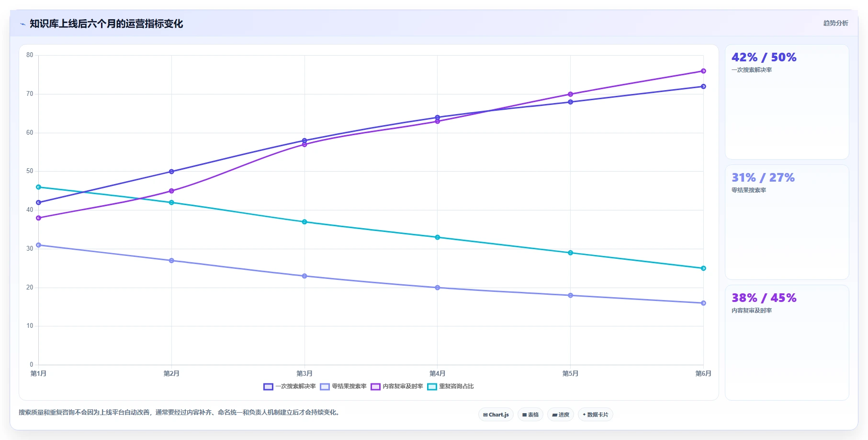Open the 38% / 45% 内容复审及时率 card
The height and width of the screenshot is (440, 868).
[x=787, y=343]
